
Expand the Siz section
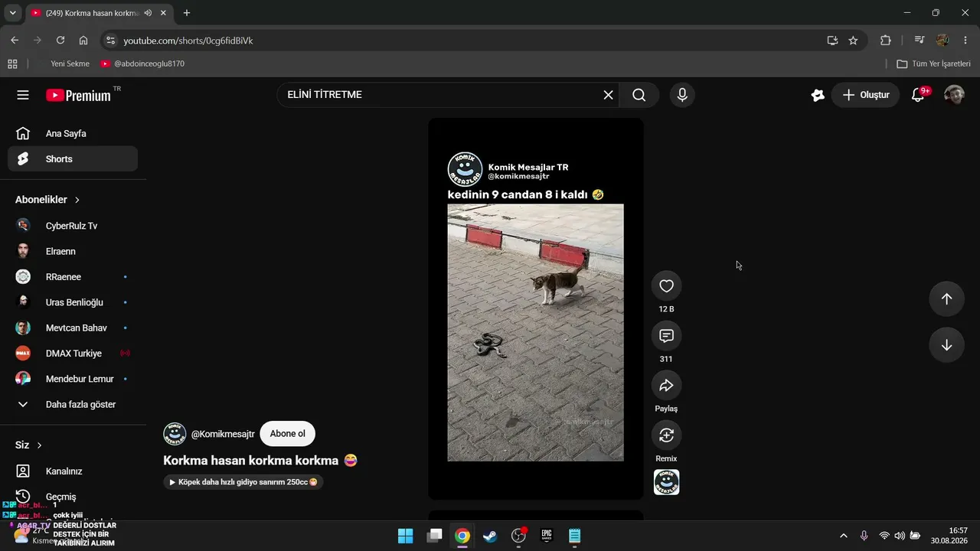click(29, 445)
